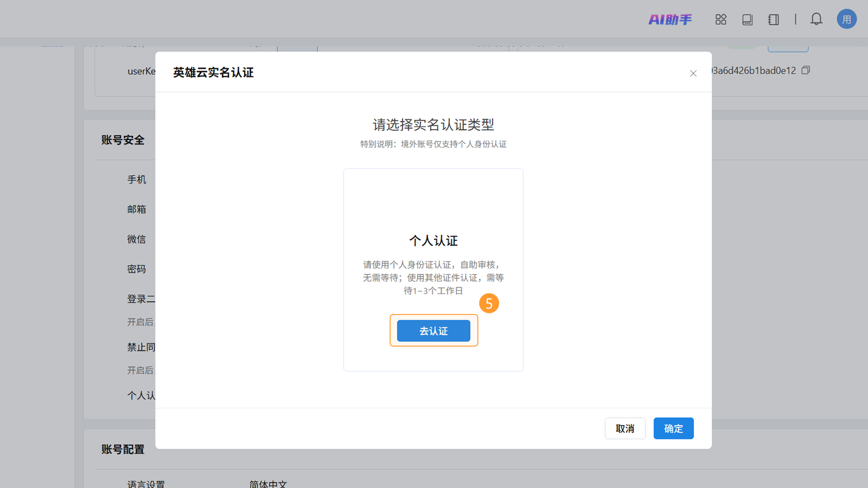Open the AI助手 assistant
This screenshot has width=868, height=488.
[x=670, y=19]
